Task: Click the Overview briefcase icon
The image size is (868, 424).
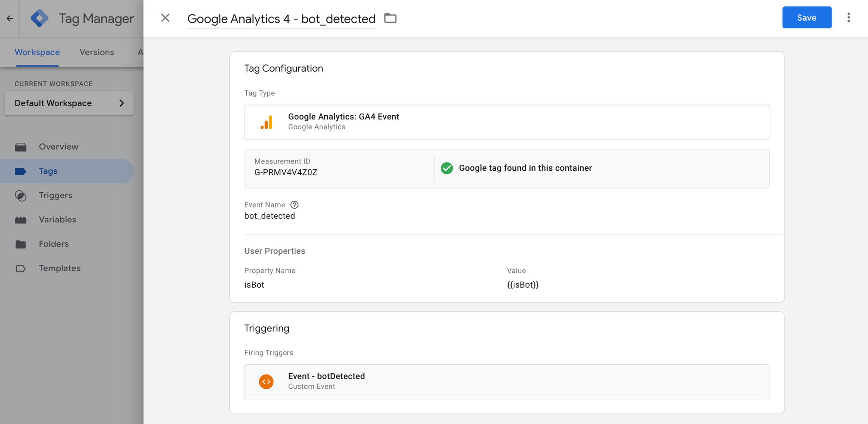Action: coord(21,147)
